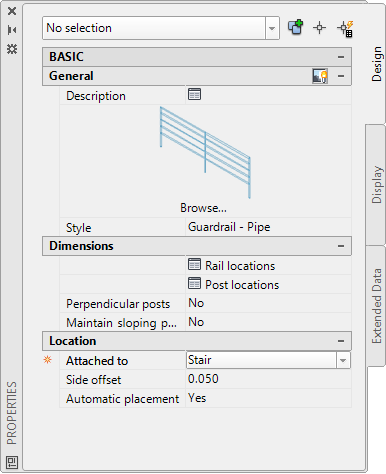Open the Attached to Stair dropdown
Image resolution: width=386 pixels, height=474 pixels.
343,360
